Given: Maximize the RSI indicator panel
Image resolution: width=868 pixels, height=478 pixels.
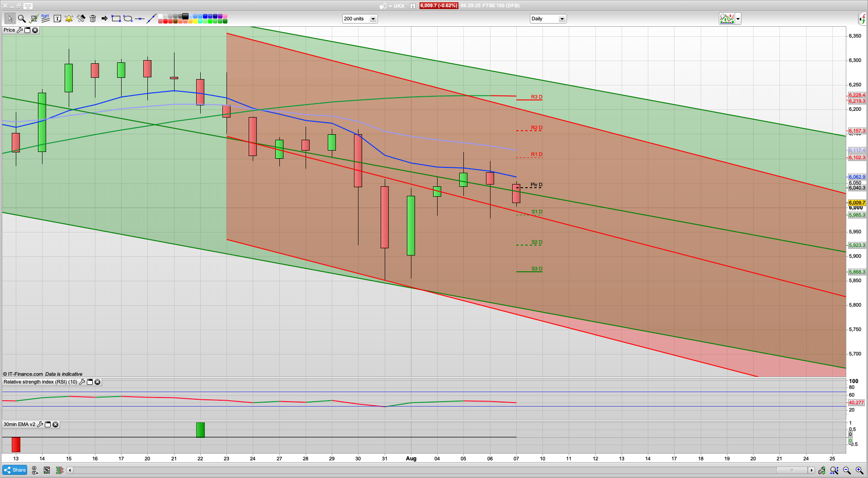Looking at the screenshot, I should point(90,382).
